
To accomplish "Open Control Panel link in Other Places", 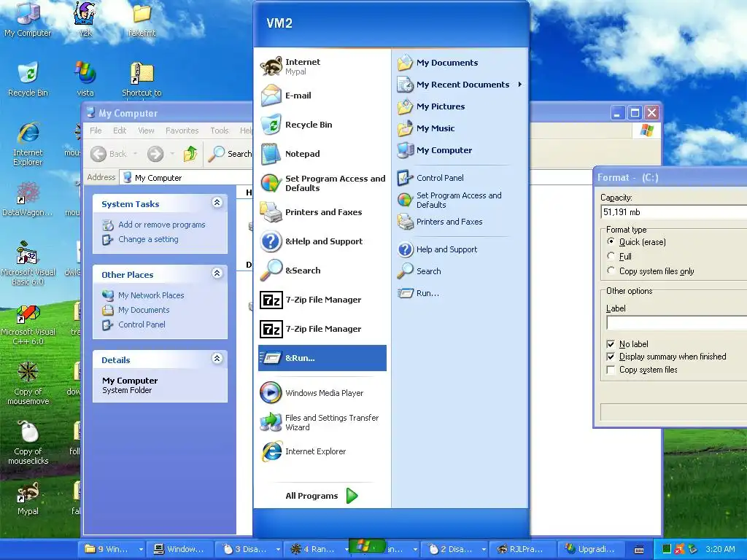I will (x=142, y=324).
